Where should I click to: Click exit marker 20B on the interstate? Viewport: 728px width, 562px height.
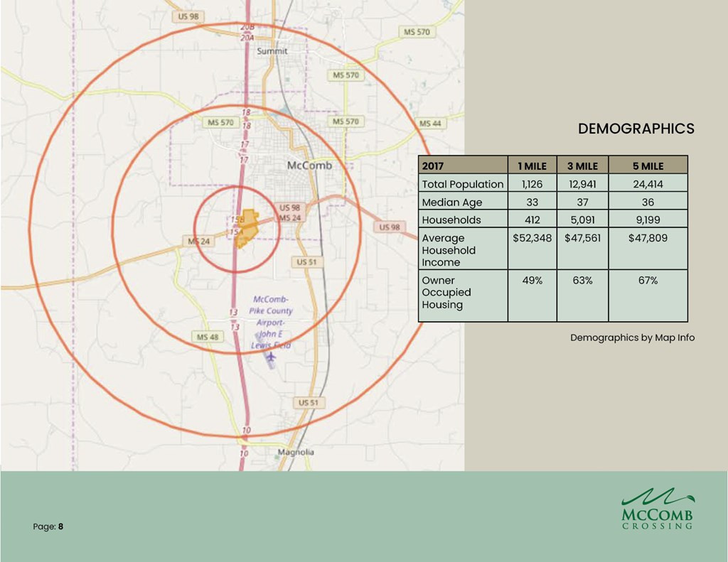click(247, 27)
